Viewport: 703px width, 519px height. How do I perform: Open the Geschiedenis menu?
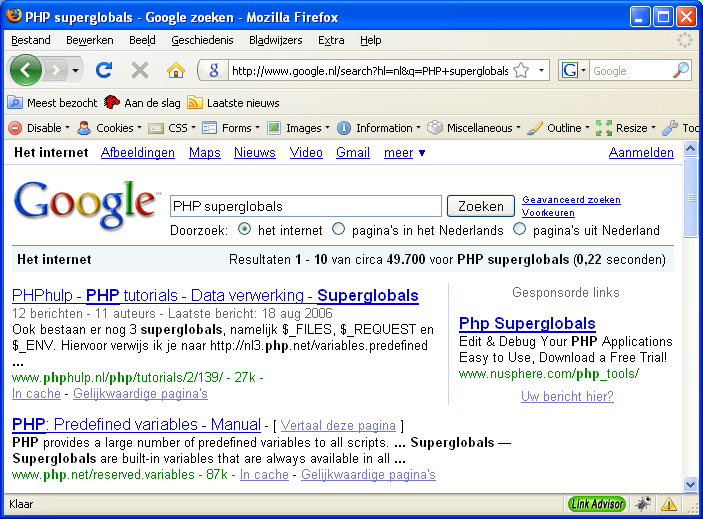[202, 40]
